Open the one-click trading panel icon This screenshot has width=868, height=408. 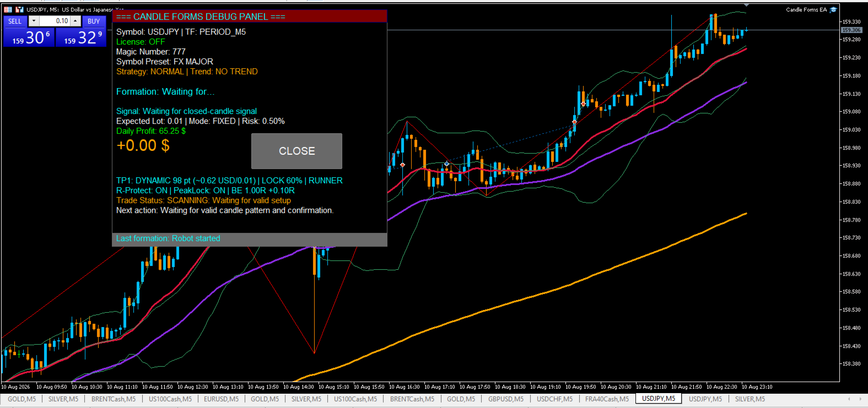pos(8,9)
